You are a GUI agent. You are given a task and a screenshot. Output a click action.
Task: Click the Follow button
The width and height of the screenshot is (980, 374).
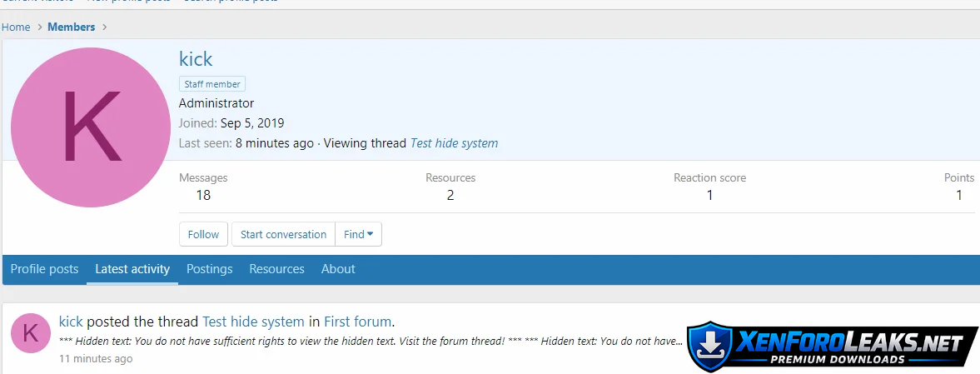point(203,235)
